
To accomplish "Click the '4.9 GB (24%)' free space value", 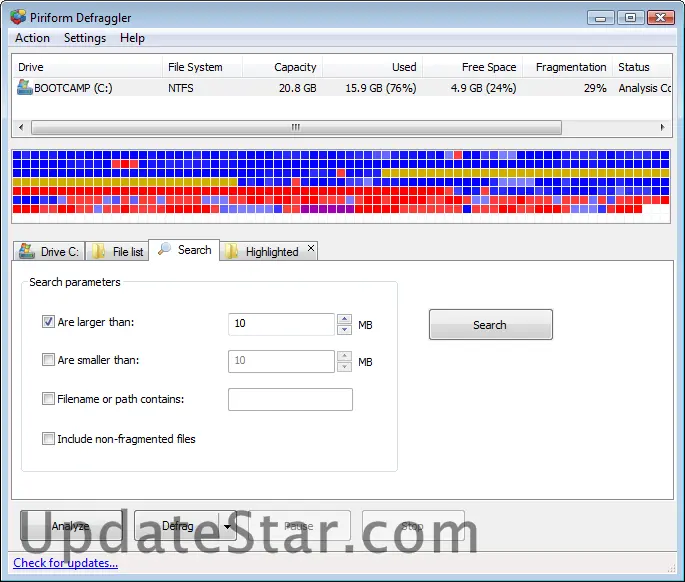I will coord(483,88).
